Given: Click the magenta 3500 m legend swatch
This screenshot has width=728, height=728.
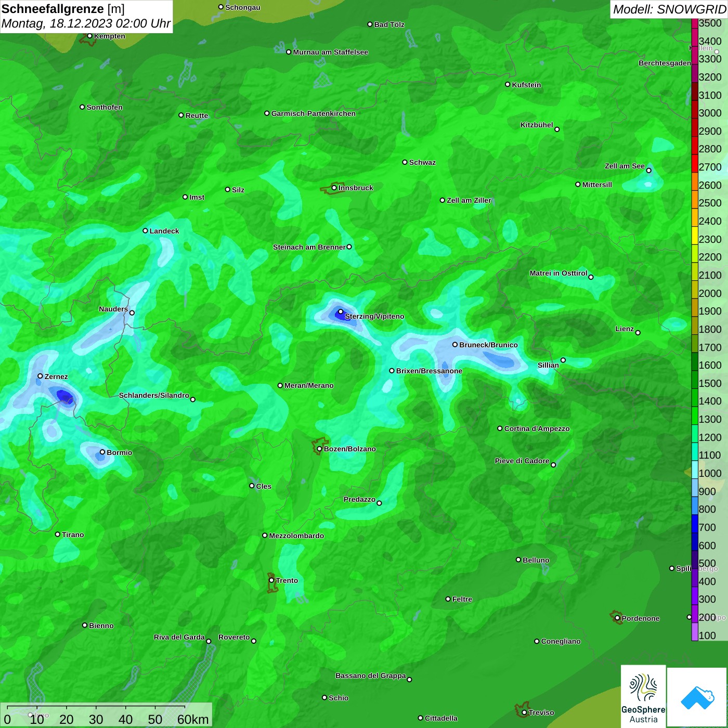Looking at the screenshot, I should [x=695, y=24].
